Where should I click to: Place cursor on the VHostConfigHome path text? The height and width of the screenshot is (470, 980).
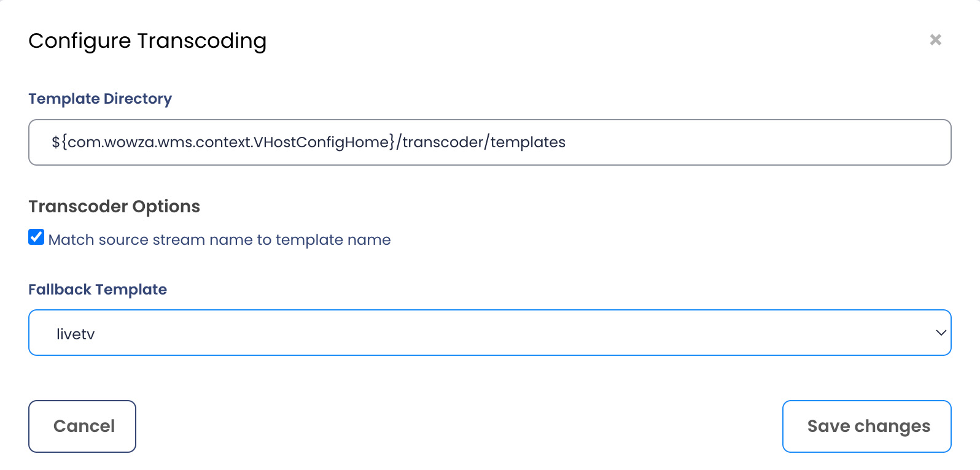coord(324,142)
